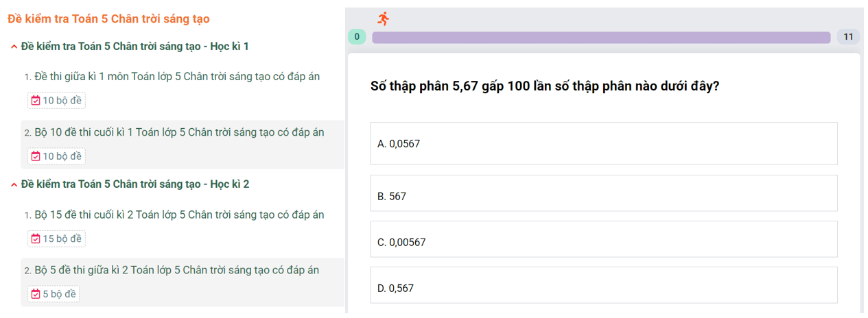Viewport: 868px width, 318px height.
Task: Collapse the 'Học kì 2' section chevron
Action: (x=14, y=185)
